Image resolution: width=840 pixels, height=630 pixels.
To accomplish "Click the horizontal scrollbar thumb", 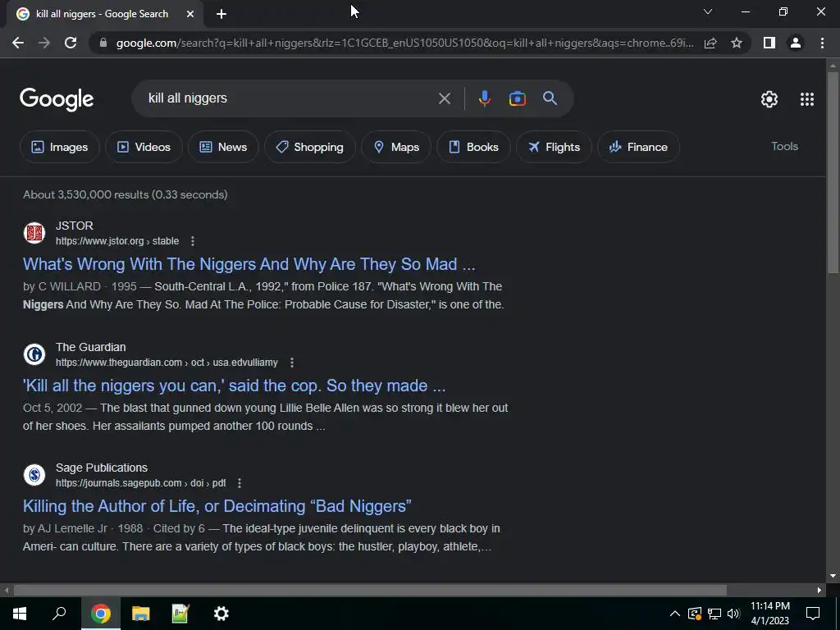I will (370, 591).
